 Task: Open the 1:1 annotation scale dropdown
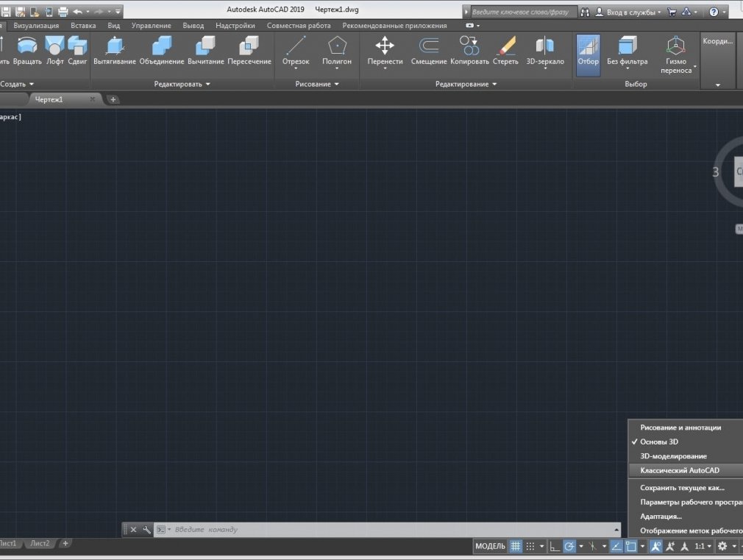point(703,546)
